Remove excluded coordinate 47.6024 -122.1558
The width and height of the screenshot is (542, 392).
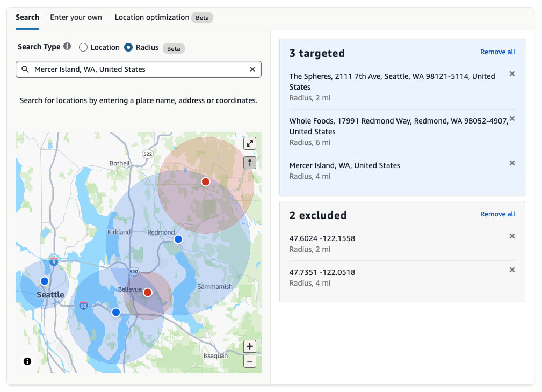tap(512, 236)
